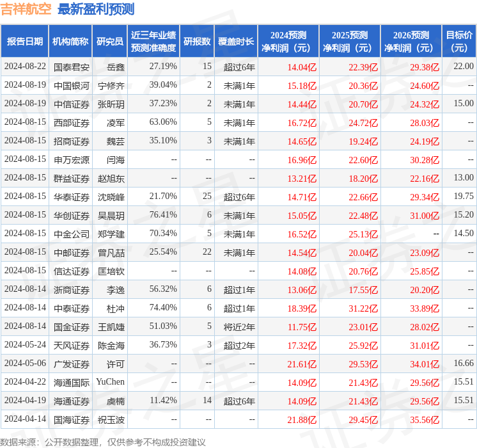Click the 国金证券 institution cell
The height and width of the screenshot is (448, 477).
click(x=72, y=327)
